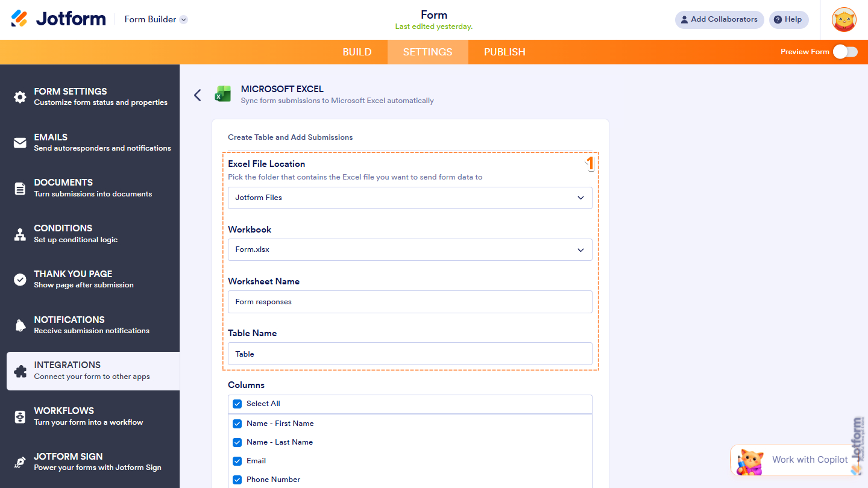This screenshot has width=868, height=488.
Task: Turn on the Preview Form toggle
Action: (846, 52)
